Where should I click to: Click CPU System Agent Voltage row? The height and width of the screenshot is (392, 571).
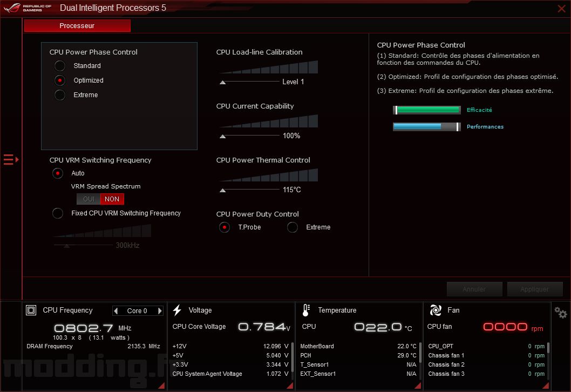[x=230, y=374]
